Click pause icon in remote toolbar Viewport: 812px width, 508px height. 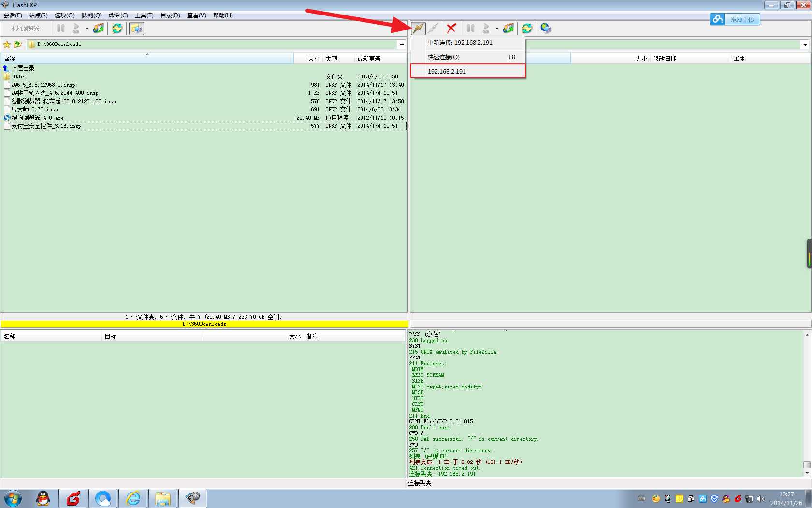pyautogui.click(x=470, y=29)
